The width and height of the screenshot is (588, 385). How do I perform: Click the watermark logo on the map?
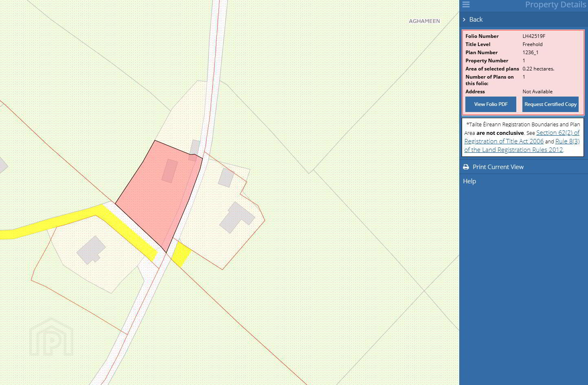(51, 337)
